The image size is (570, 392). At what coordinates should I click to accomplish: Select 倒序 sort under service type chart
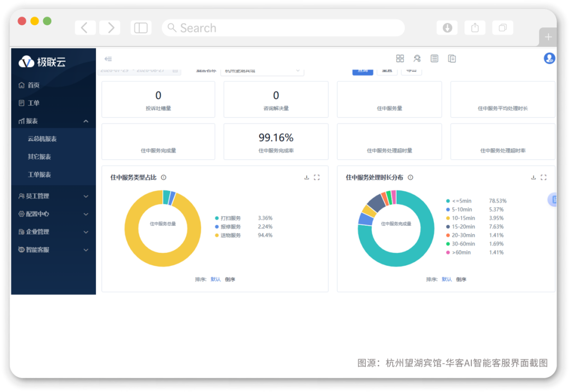tap(230, 280)
